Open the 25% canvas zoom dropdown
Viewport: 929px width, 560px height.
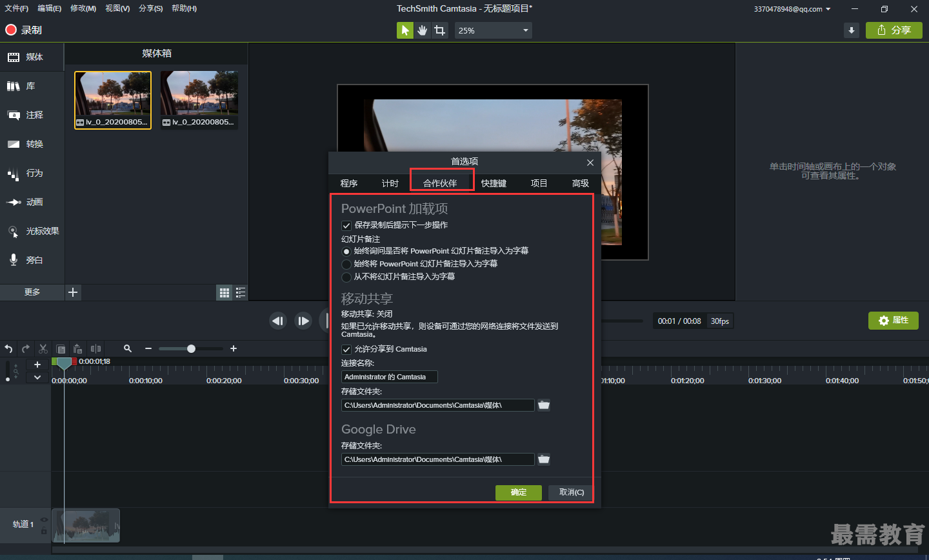494,30
